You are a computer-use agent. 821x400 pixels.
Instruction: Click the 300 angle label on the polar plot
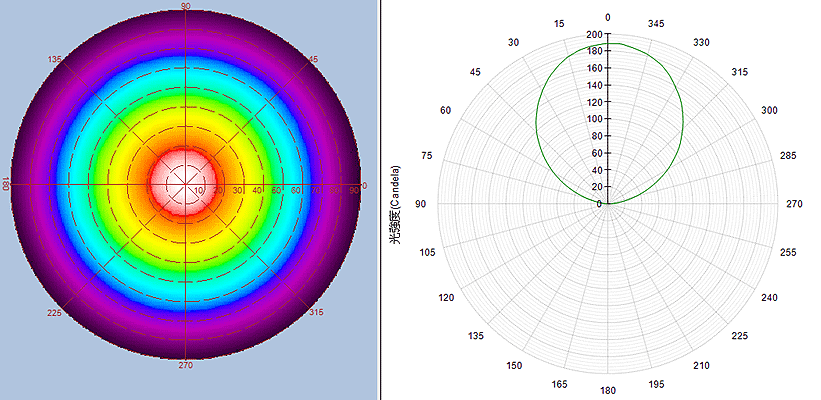(769, 110)
